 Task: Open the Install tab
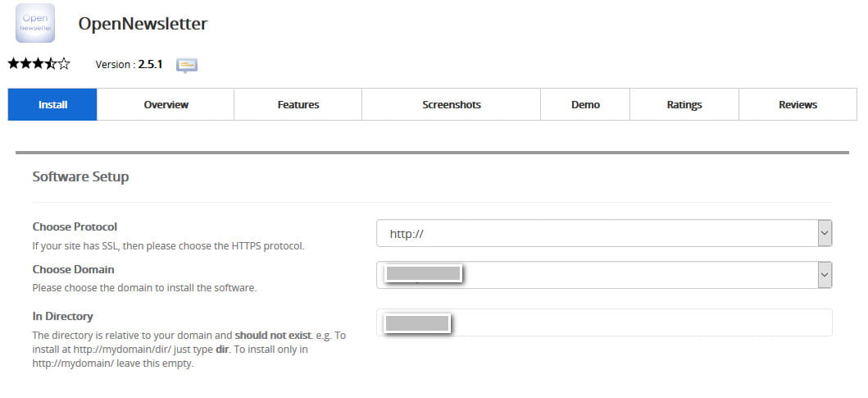pyautogui.click(x=52, y=104)
